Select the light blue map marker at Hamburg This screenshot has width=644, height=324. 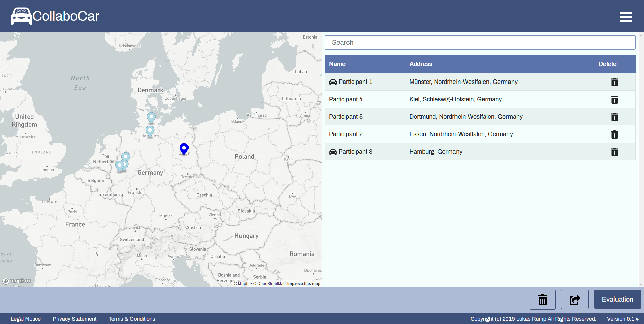pyautogui.click(x=150, y=131)
